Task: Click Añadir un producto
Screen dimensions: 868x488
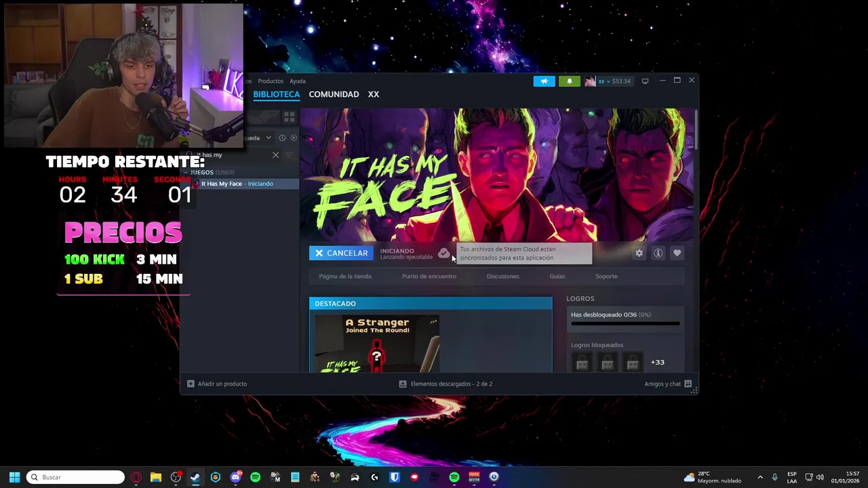Action: [x=217, y=384]
